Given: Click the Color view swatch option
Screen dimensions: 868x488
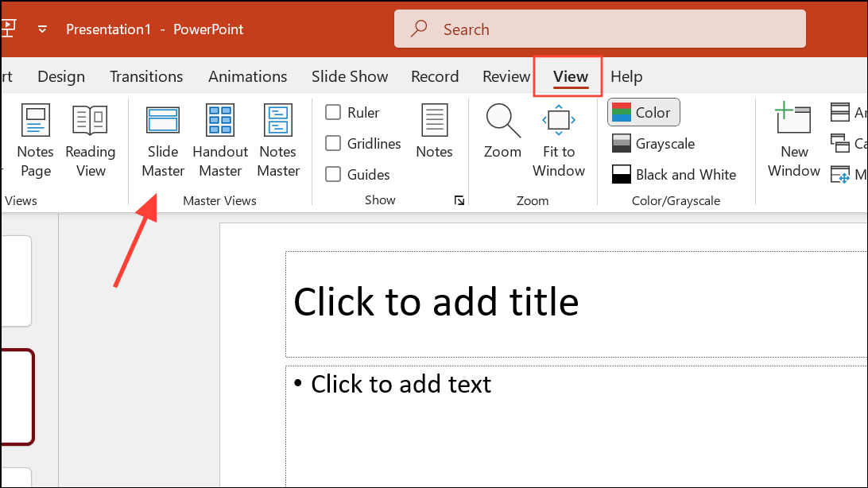Looking at the screenshot, I should coord(643,112).
